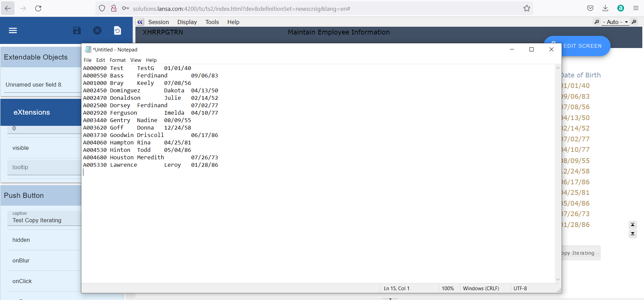644x300 pixels.
Task: Click Maintain Employee Information title
Action: (x=339, y=32)
